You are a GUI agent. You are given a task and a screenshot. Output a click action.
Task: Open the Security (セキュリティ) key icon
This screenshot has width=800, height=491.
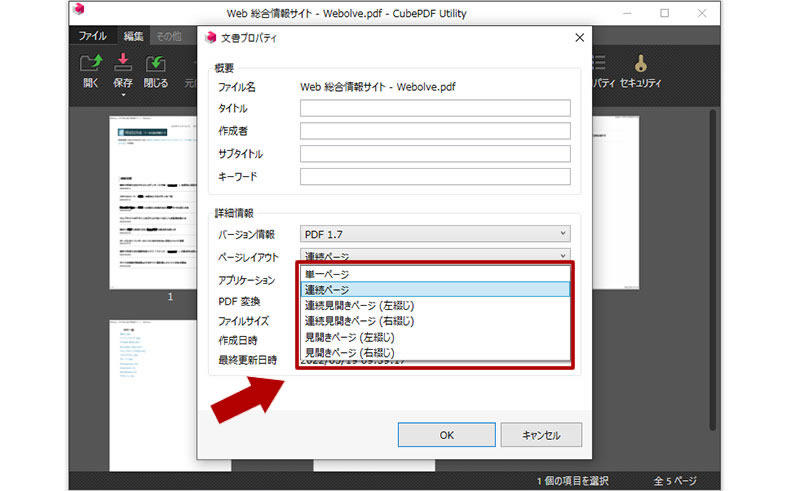(x=640, y=64)
